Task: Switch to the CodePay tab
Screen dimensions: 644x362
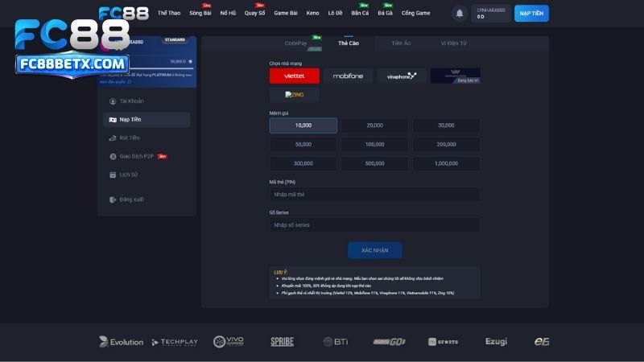Action: click(295, 43)
